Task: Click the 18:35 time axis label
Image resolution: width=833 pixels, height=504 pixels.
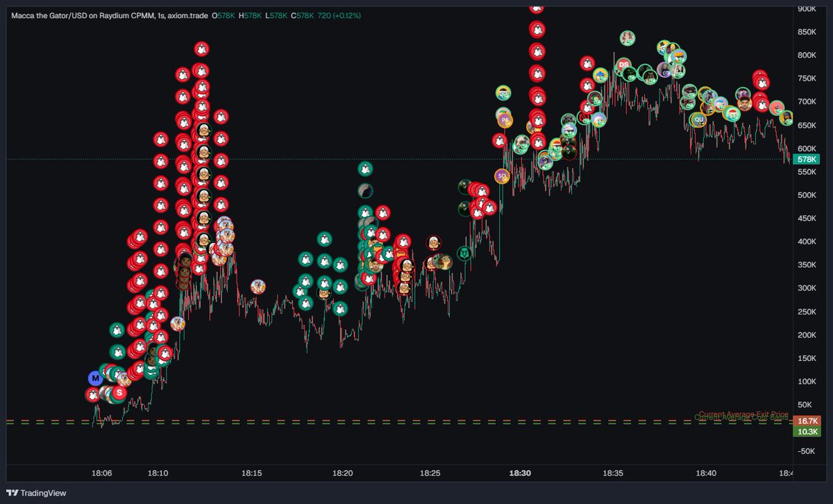Action: (613, 473)
